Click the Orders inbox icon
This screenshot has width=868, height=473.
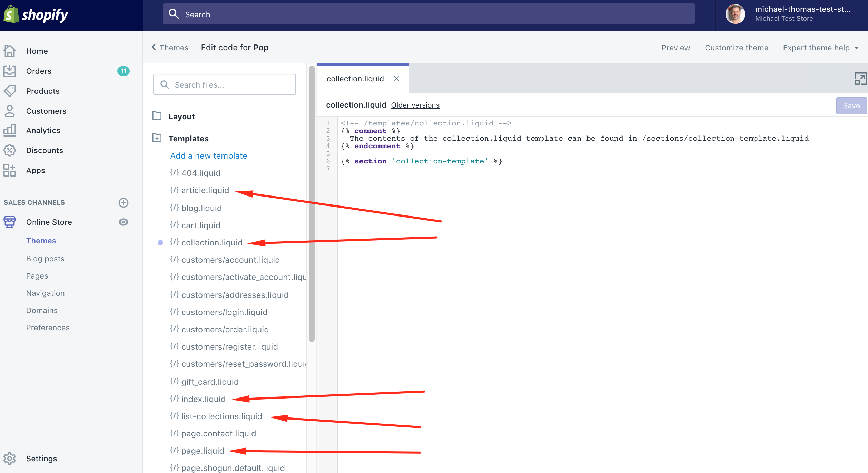(10, 71)
